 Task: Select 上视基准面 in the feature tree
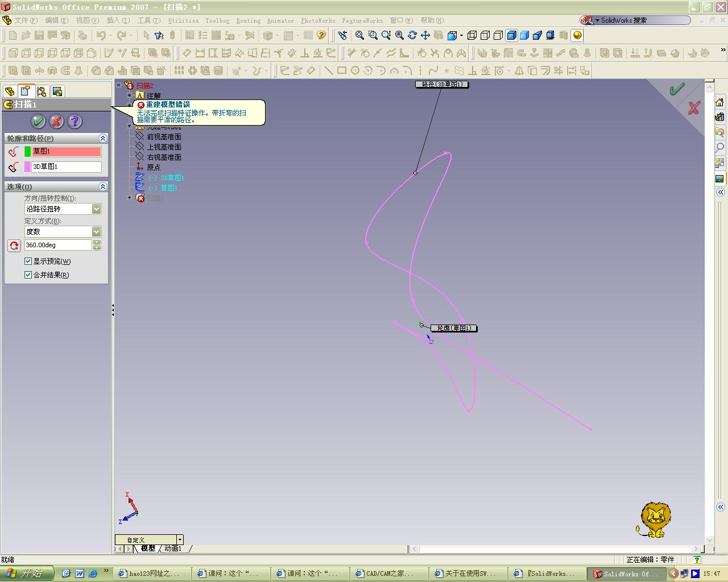pyautogui.click(x=164, y=147)
